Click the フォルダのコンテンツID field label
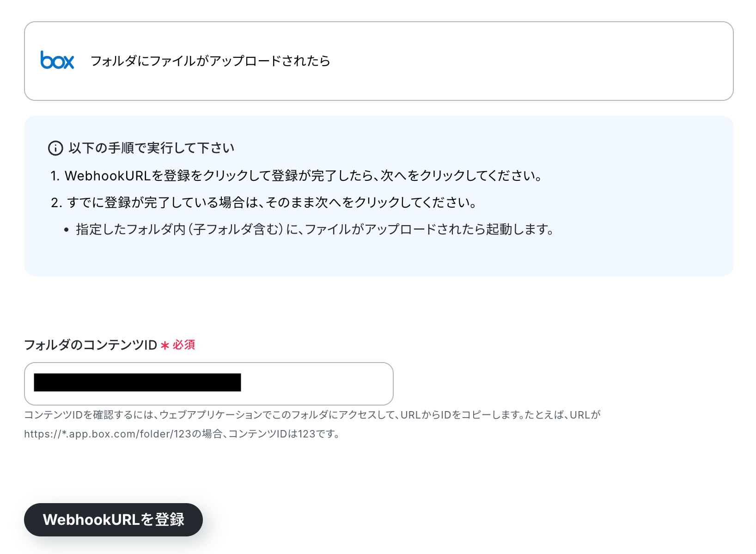 coord(91,345)
